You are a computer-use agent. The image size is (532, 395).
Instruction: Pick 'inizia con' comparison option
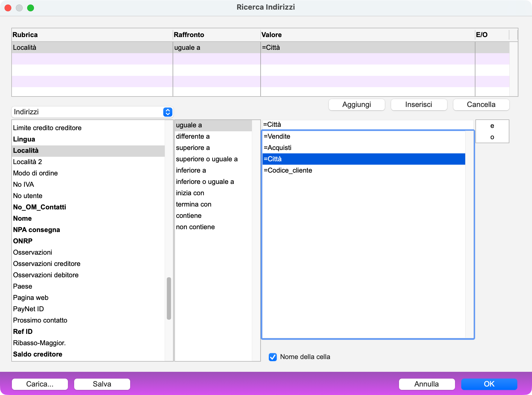coord(190,193)
